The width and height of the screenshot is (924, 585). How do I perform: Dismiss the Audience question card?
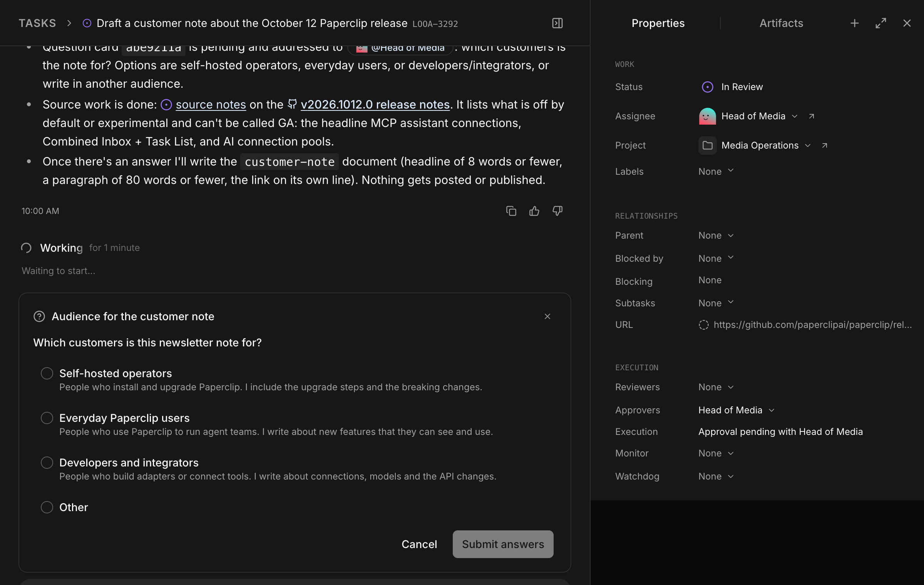tap(547, 316)
